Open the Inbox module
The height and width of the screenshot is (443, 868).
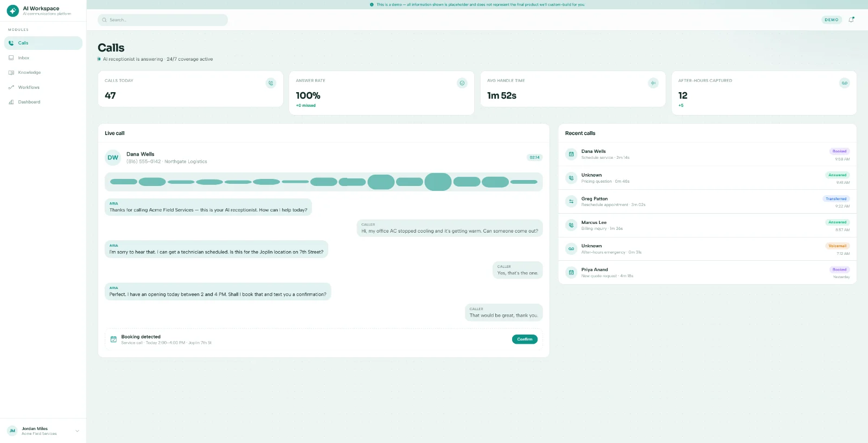[43, 57]
